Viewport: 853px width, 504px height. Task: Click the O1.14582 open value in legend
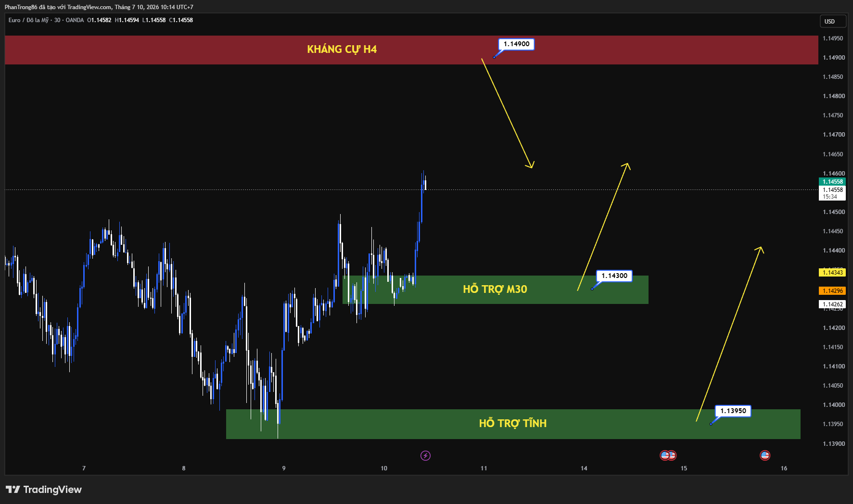tap(99, 20)
